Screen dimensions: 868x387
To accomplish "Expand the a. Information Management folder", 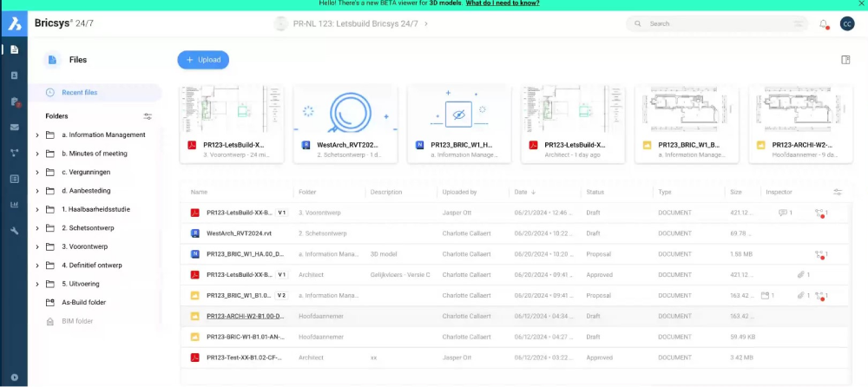I will 37,135.
